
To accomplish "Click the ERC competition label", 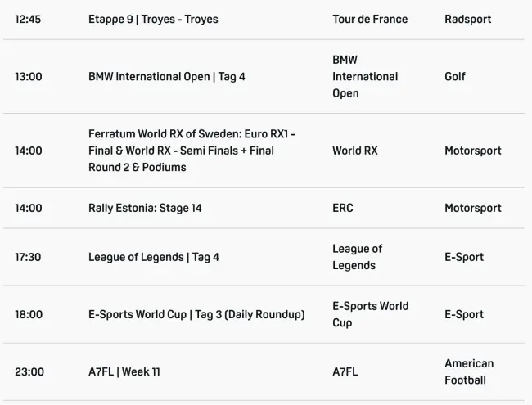I will point(343,208).
